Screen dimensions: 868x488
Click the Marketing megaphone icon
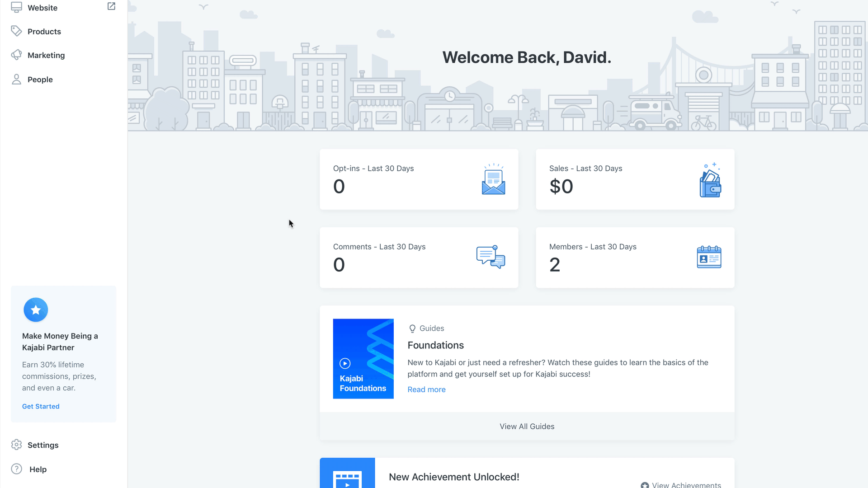(x=16, y=55)
